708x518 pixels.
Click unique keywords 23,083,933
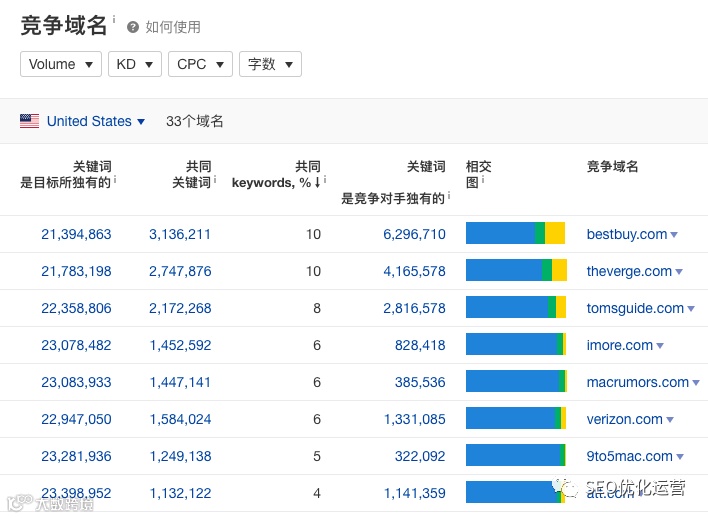pyautogui.click(x=76, y=383)
